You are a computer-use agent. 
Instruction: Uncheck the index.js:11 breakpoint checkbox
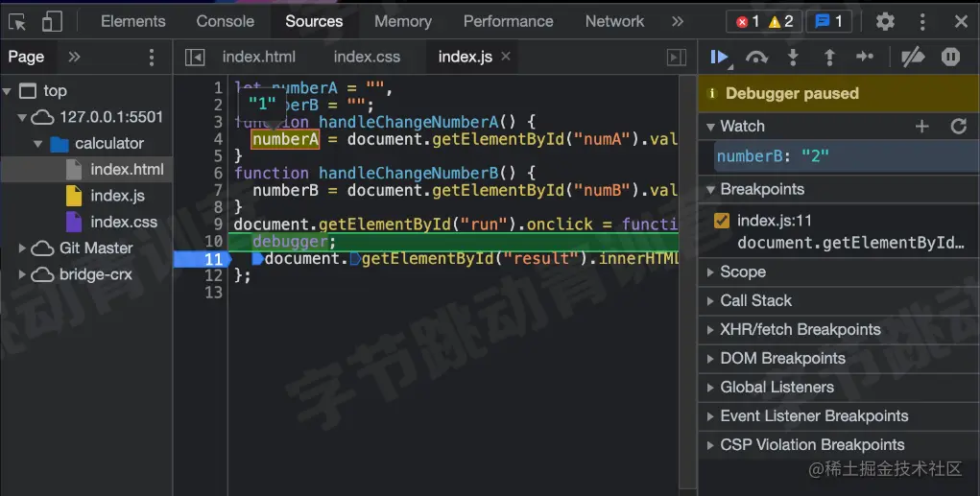point(721,221)
